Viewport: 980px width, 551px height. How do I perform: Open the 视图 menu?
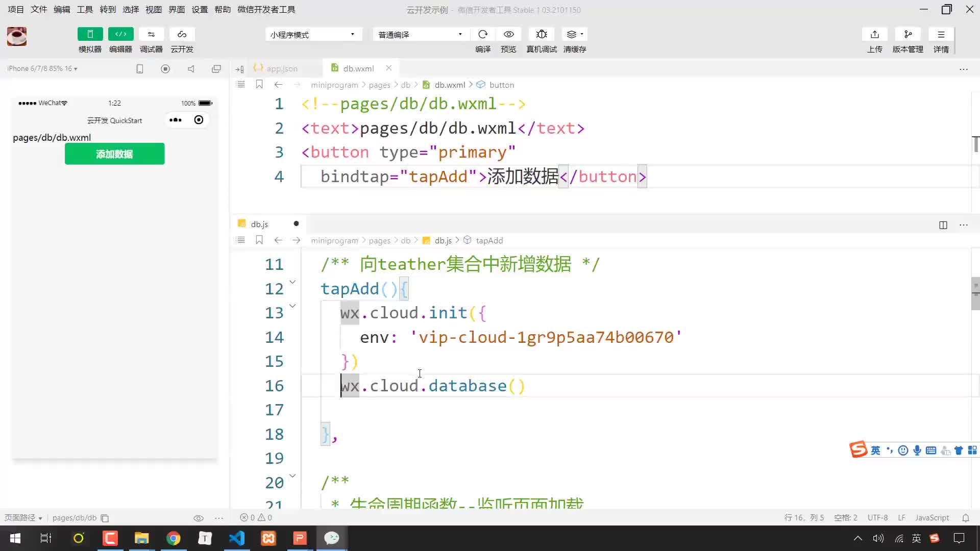click(154, 9)
